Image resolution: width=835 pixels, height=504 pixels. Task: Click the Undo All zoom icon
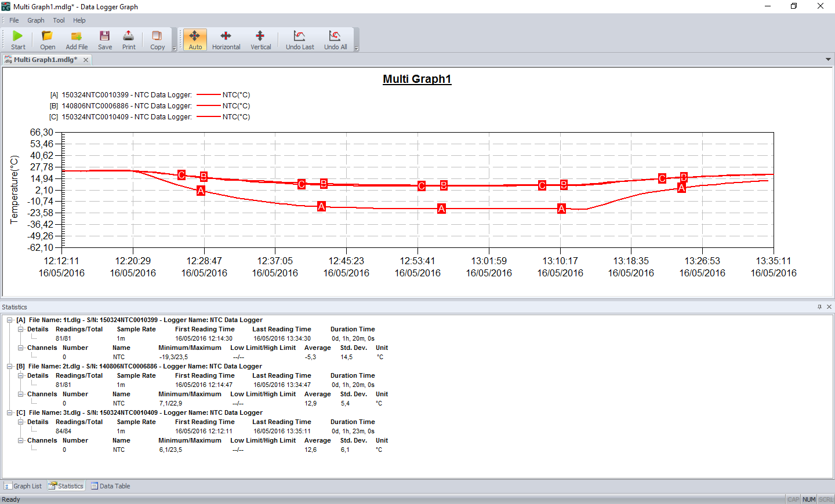click(x=335, y=39)
